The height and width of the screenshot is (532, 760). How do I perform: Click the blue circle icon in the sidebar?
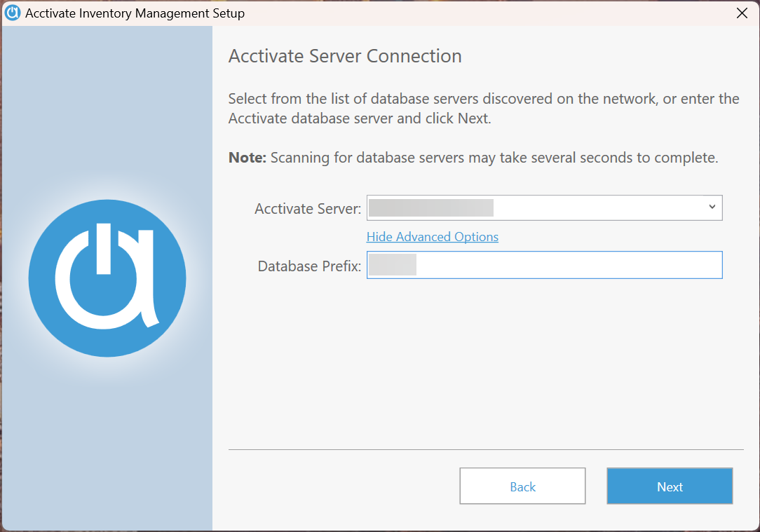point(107,278)
